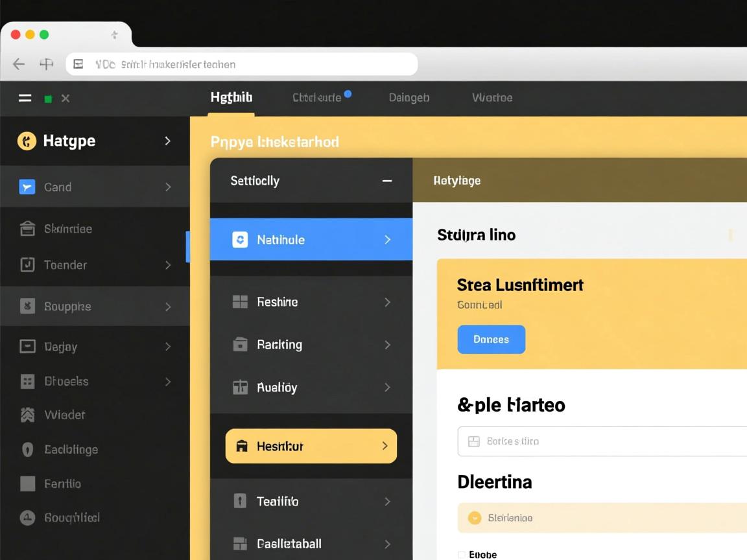Click the blue Danees button

click(x=491, y=340)
